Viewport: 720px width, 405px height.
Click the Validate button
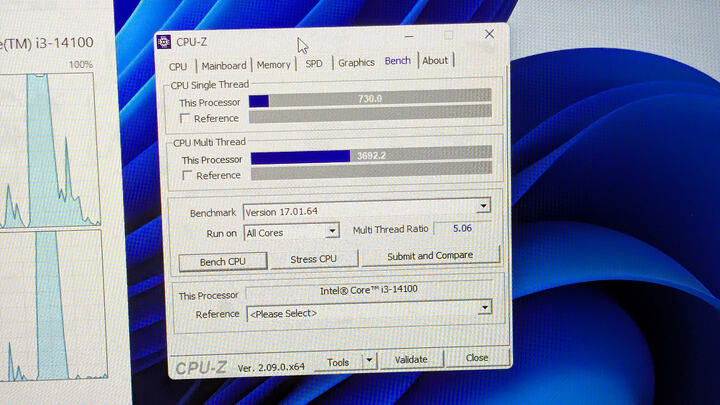411,360
